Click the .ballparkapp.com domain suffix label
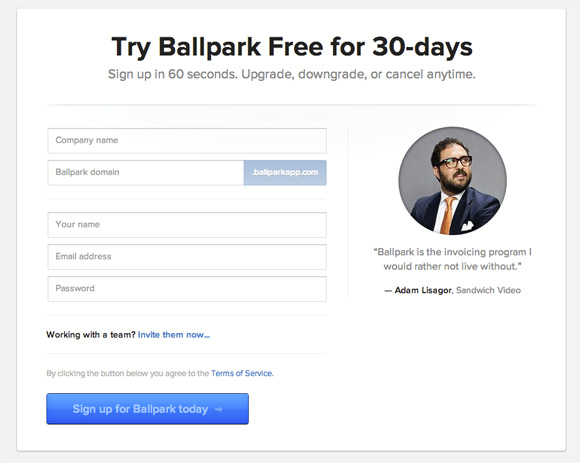The image size is (580, 463). pos(285,173)
